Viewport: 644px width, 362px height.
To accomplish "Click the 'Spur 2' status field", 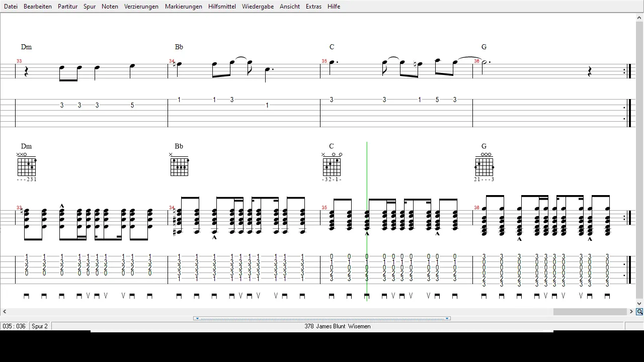I will click(40, 326).
